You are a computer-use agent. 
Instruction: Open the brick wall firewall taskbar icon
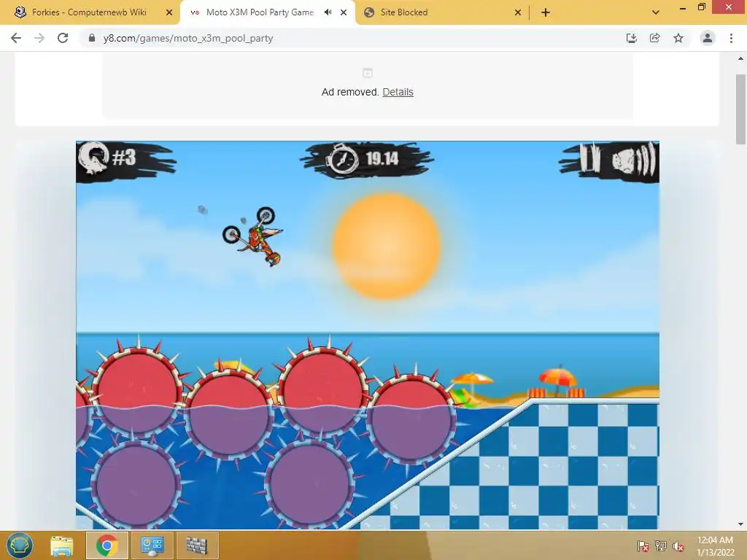[x=197, y=545]
